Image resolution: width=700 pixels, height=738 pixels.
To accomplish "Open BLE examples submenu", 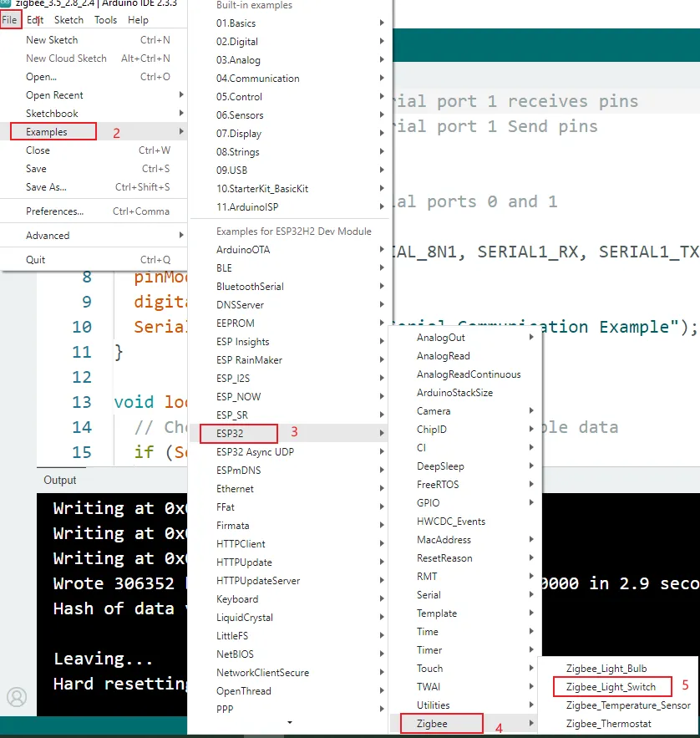I will pyautogui.click(x=291, y=267).
